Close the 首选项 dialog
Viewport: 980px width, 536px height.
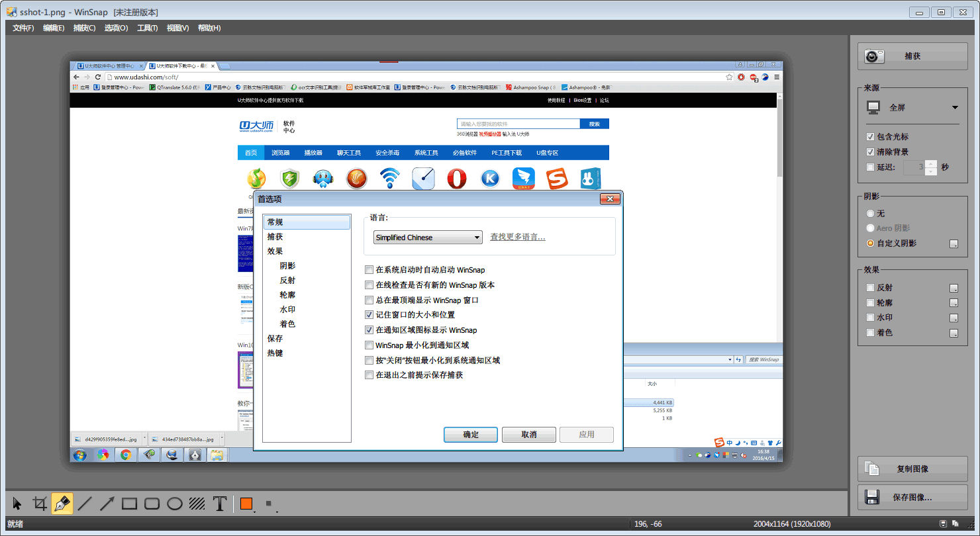(609, 199)
